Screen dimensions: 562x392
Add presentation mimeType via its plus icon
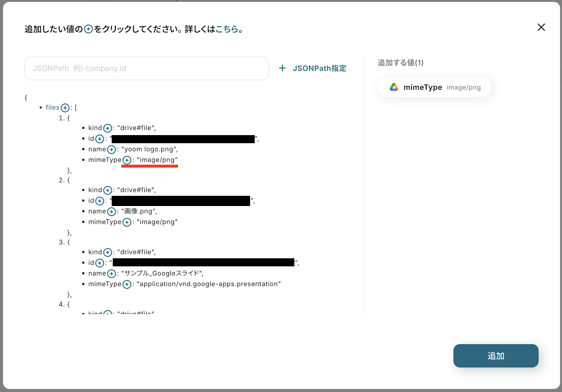pos(127,284)
